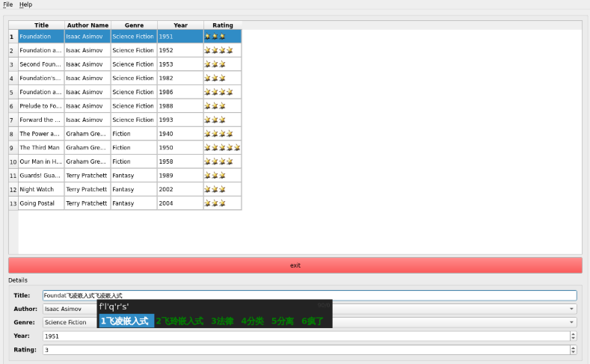Viewport: 590px width, 364px height.
Task: Sort by the Genre column header
Action: click(x=134, y=25)
